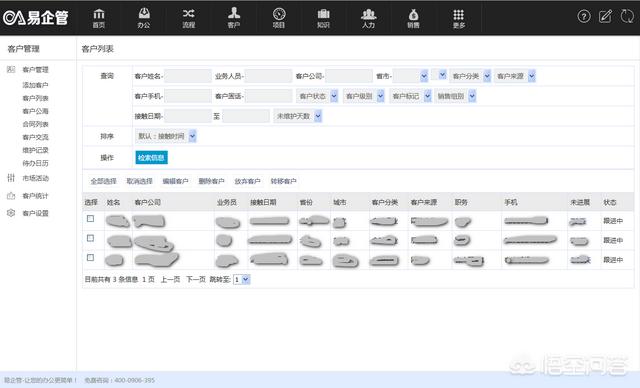The height and width of the screenshot is (388, 640).
Task: Click the blue 检索信息 search button
Action: point(151,157)
